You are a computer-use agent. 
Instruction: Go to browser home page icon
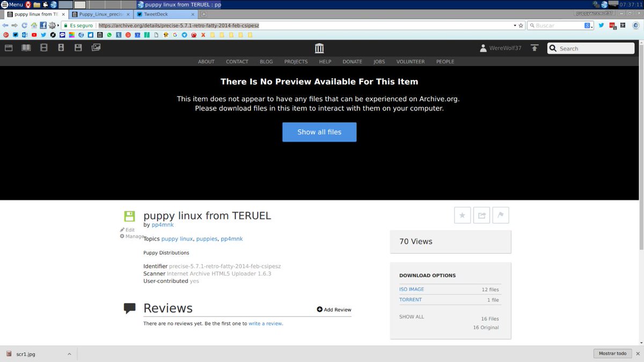(34, 25)
